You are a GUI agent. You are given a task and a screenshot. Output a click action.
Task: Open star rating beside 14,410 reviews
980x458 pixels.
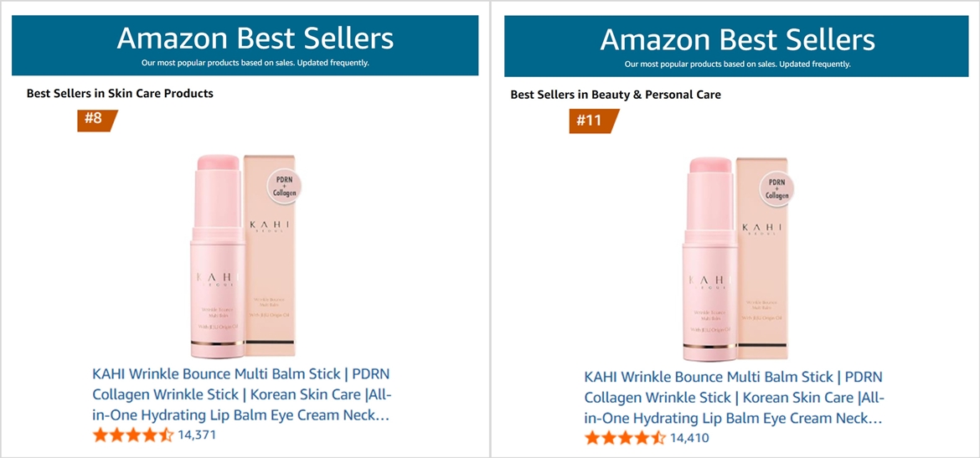625,437
